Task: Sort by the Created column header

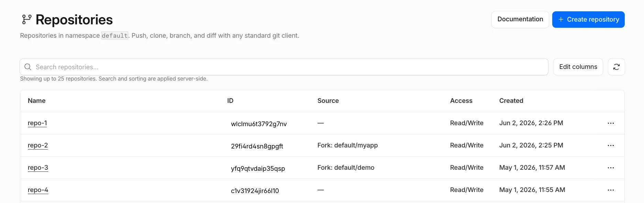Action: [x=511, y=101]
